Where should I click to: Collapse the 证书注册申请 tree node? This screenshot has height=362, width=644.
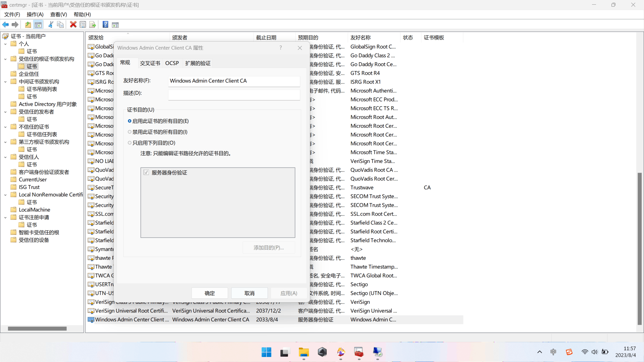click(5, 218)
